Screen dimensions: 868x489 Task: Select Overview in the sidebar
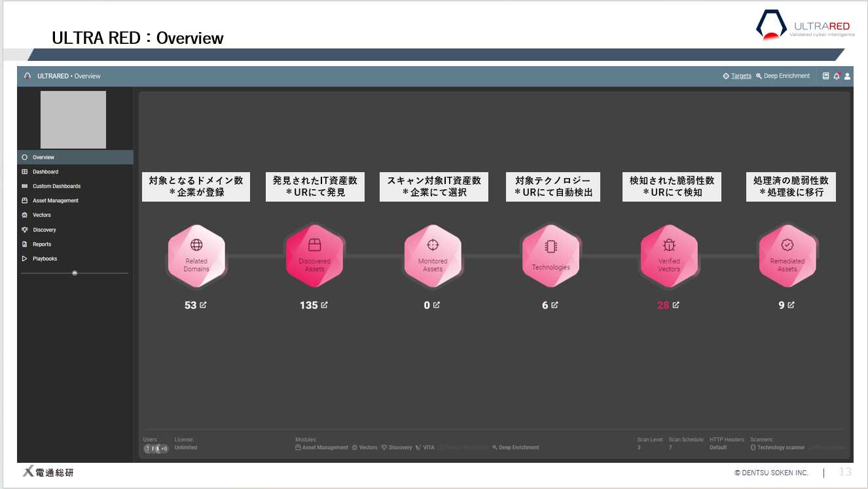75,157
